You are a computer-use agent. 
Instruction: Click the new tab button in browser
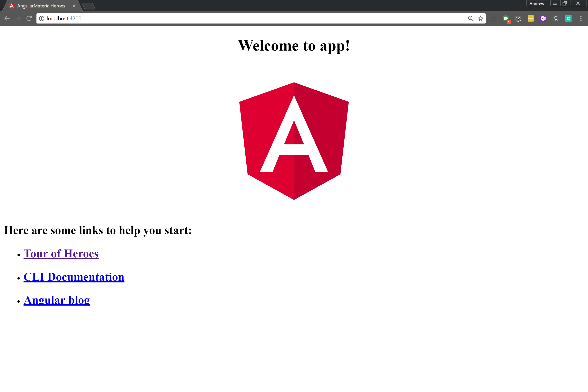click(x=89, y=6)
